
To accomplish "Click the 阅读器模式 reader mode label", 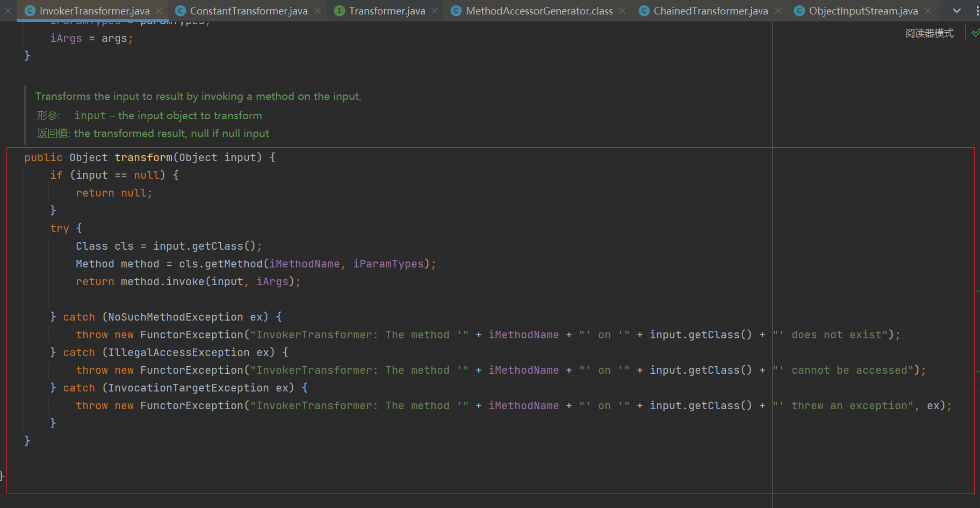I will [x=929, y=33].
